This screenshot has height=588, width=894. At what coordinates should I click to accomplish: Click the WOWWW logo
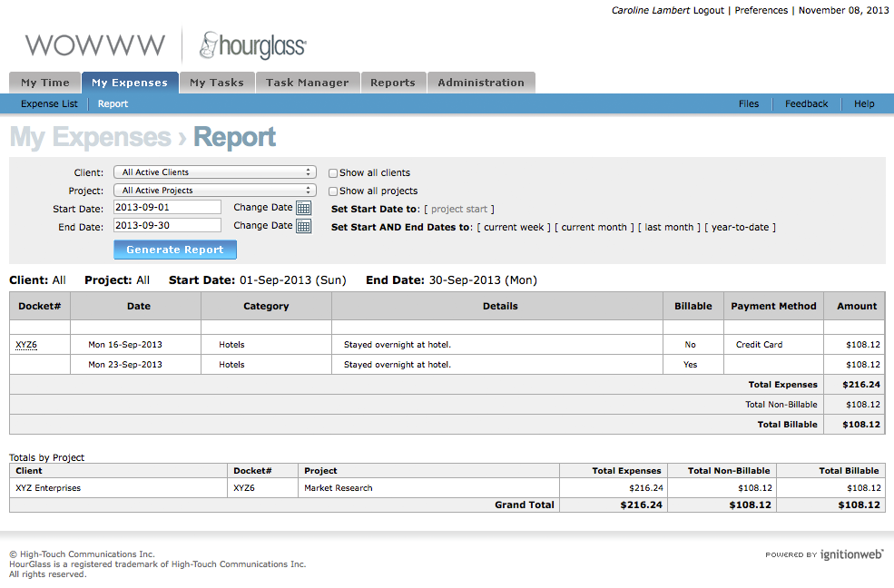(x=95, y=45)
